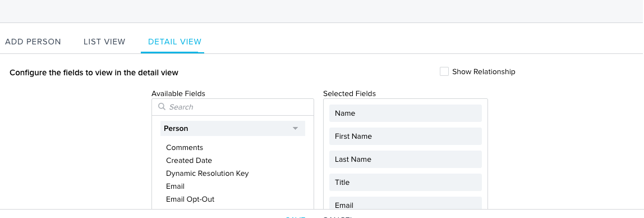Switch to the ADD PERSON tab

(33, 42)
